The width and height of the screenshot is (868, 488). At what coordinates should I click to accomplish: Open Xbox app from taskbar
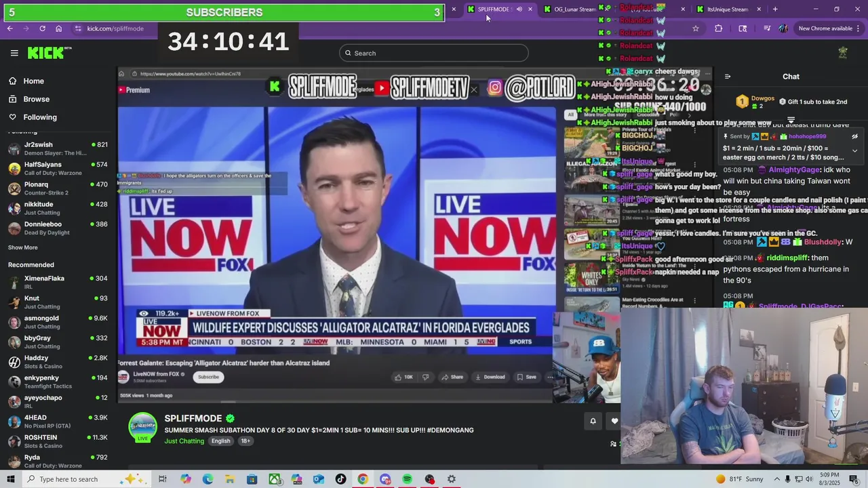tap(274, 479)
